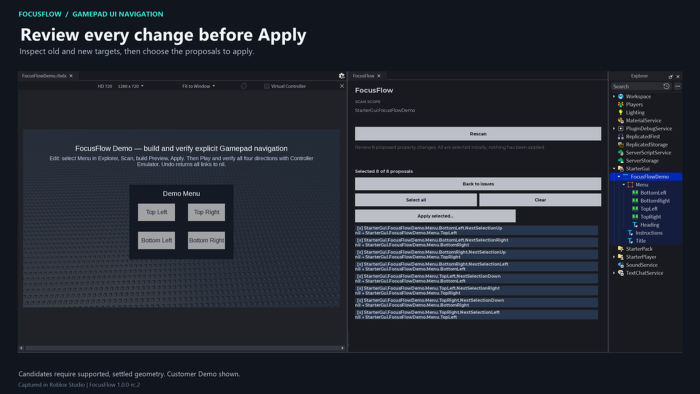The image size is (700, 394).
Task: Expand the TextChatService node
Action: click(x=614, y=273)
